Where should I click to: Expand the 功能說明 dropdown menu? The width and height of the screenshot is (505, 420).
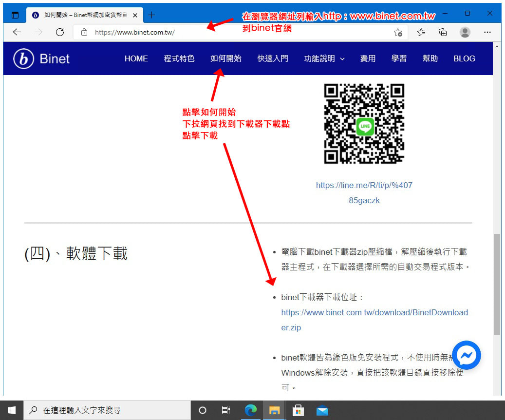coord(324,58)
